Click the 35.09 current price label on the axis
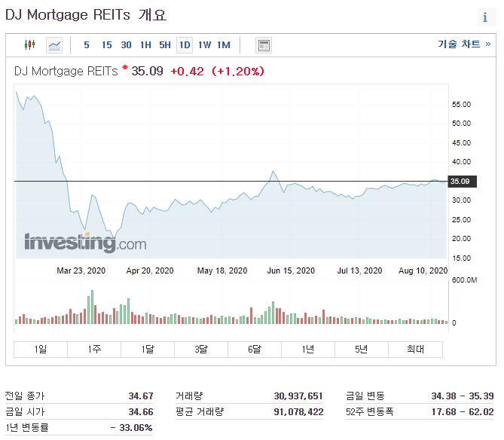This screenshot has height=440, width=504. point(463,182)
